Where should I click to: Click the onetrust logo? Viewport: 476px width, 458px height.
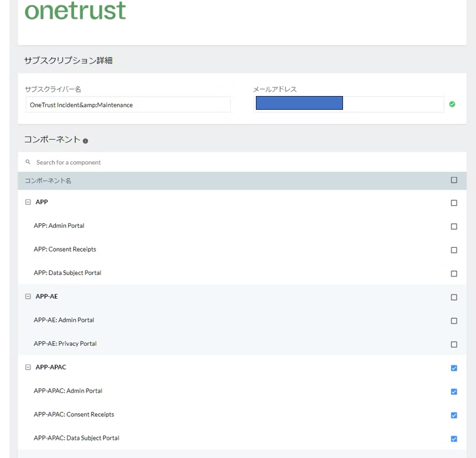pyautogui.click(x=75, y=11)
